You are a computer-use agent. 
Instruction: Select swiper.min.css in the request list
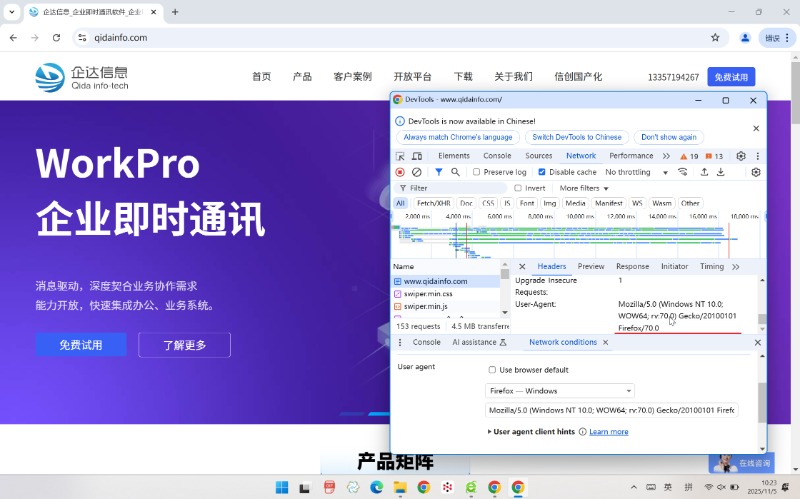(428, 294)
